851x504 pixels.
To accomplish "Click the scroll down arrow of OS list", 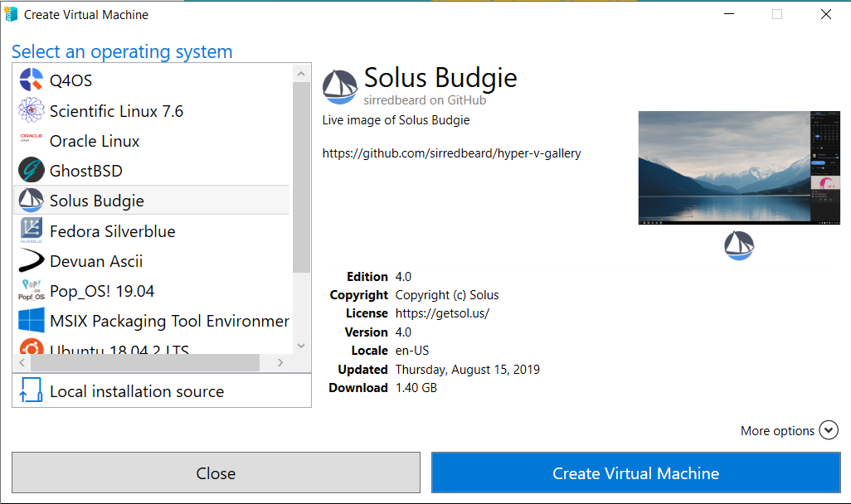I will [x=301, y=345].
